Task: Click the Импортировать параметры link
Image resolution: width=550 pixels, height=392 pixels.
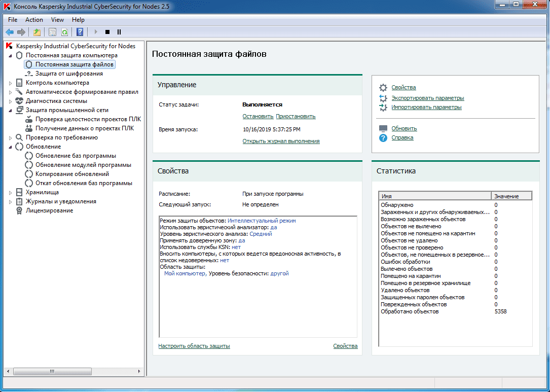Action: (x=426, y=107)
